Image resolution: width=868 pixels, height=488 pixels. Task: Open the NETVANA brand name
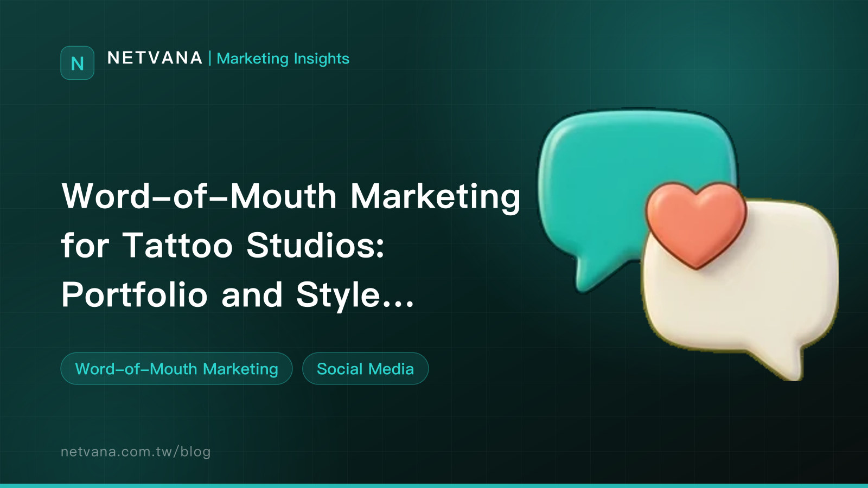pyautogui.click(x=155, y=58)
